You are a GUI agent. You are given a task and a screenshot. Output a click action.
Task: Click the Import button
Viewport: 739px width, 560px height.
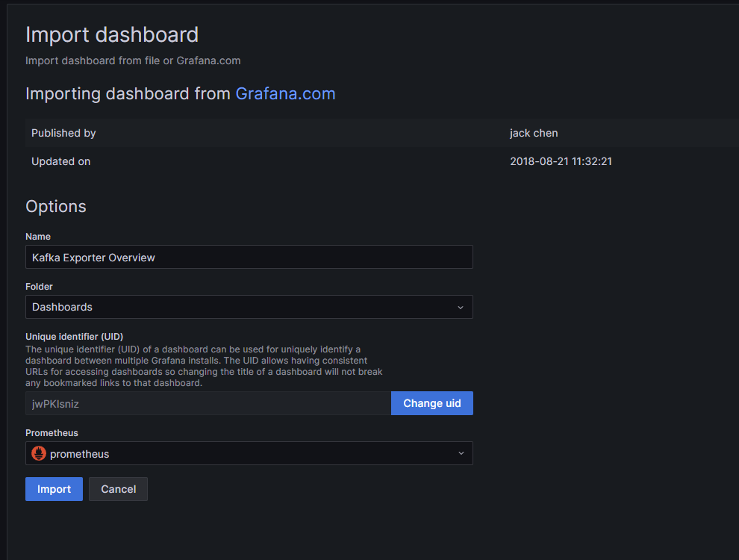[54, 489]
